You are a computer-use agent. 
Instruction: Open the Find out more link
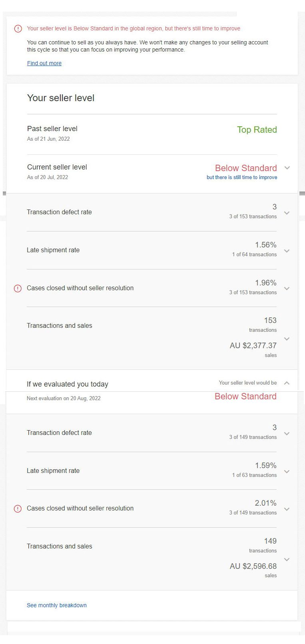pyautogui.click(x=44, y=63)
